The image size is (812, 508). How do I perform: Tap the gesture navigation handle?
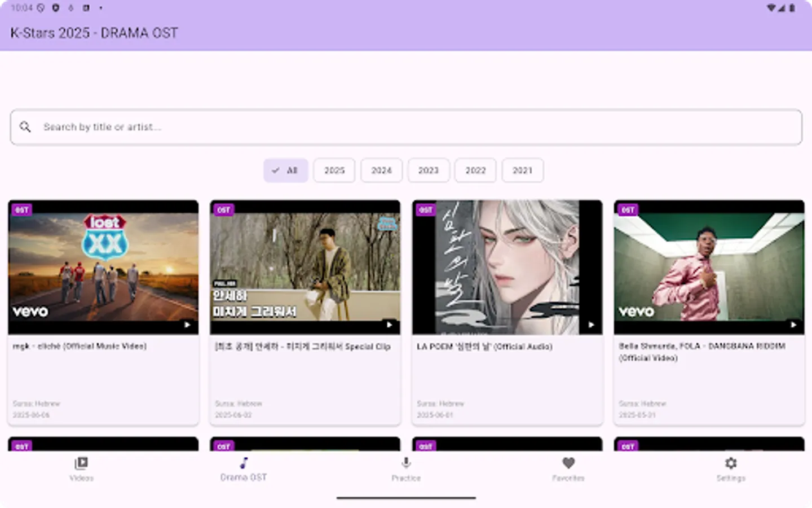406,498
